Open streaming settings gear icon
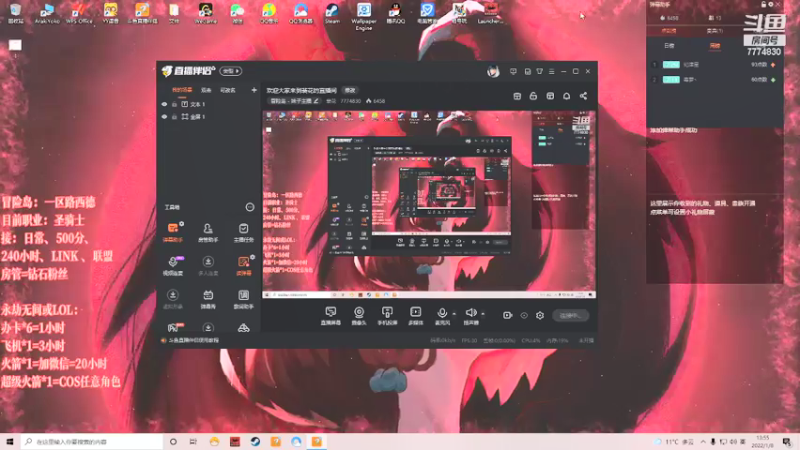800x450 pixels. pyautogui.click(x=540, y=316)
